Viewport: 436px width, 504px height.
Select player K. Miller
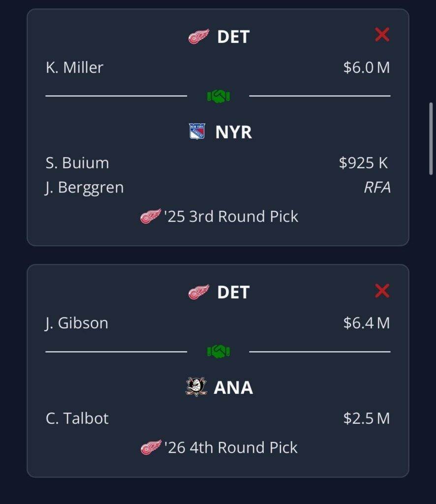coord(74,67)
